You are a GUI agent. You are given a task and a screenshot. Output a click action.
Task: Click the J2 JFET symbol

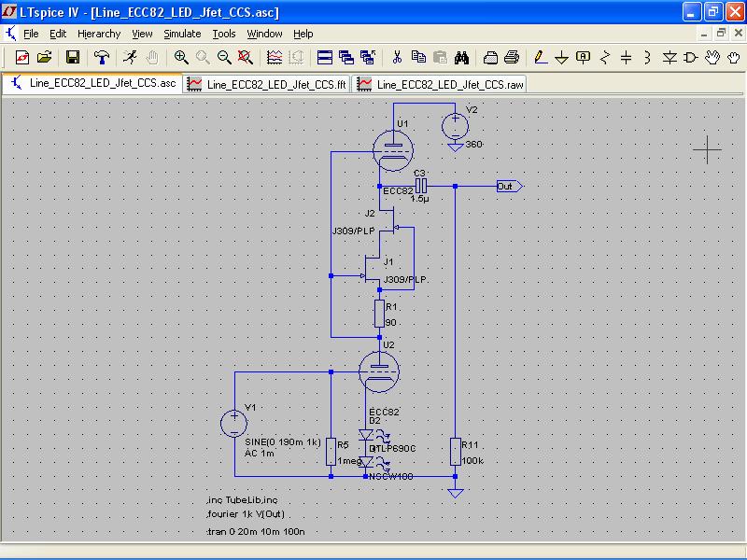390,221
